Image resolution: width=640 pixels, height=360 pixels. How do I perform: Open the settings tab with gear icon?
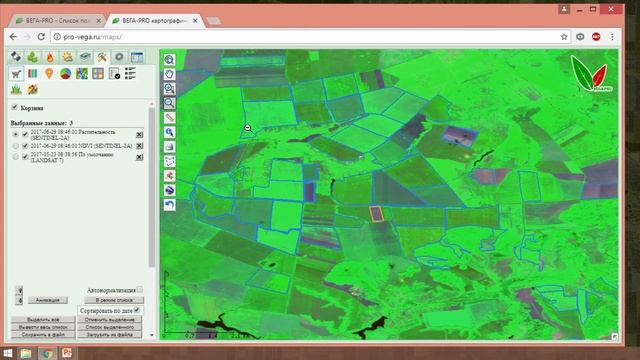119,57
